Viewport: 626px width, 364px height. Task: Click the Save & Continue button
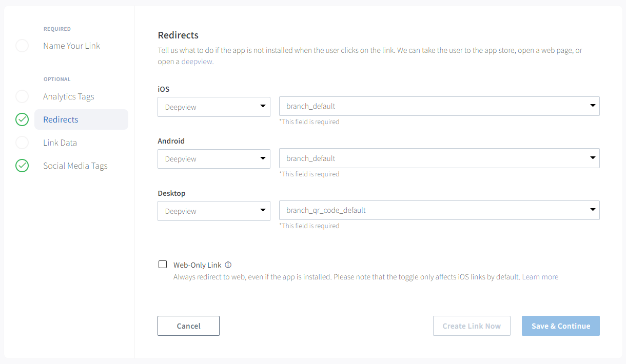click(x=560, y=326)
